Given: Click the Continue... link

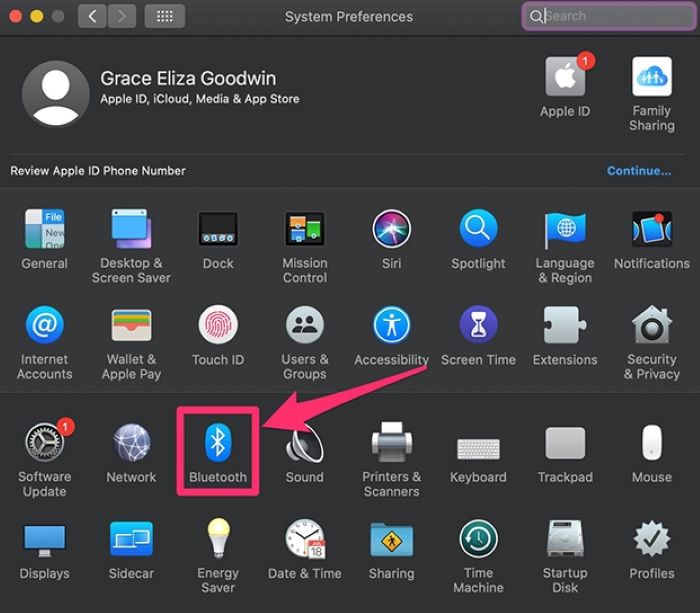Looking at the screenshot, I should click(639, 171).
